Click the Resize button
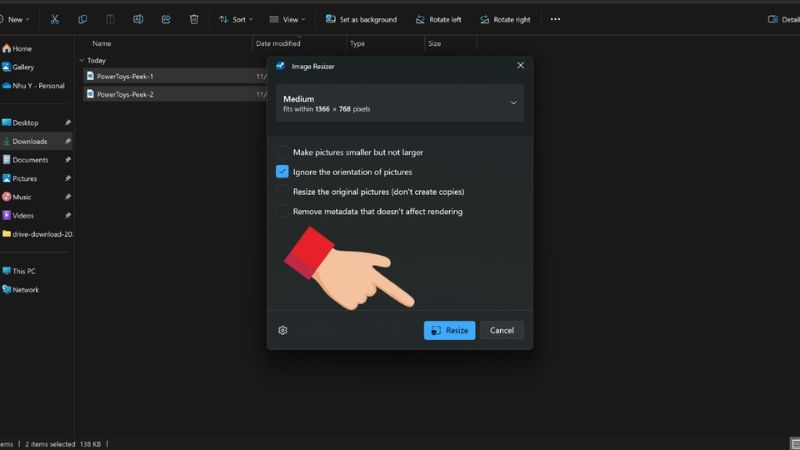Screen dimensions: 800x450 (x=449, y=330)
